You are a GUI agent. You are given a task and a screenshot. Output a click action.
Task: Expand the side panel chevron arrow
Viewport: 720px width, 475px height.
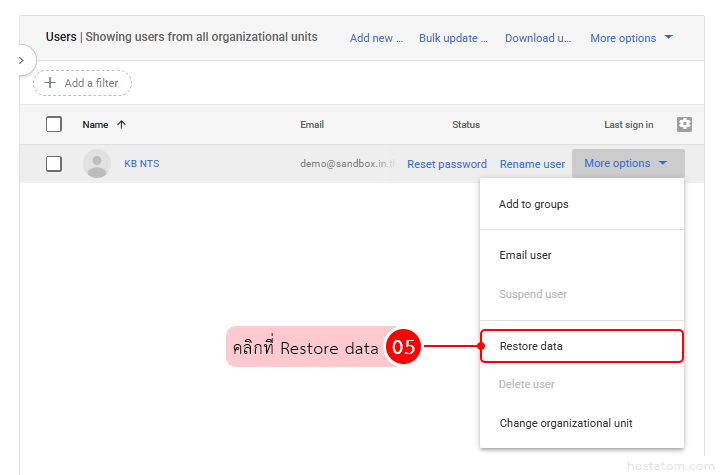click(21, 60)
